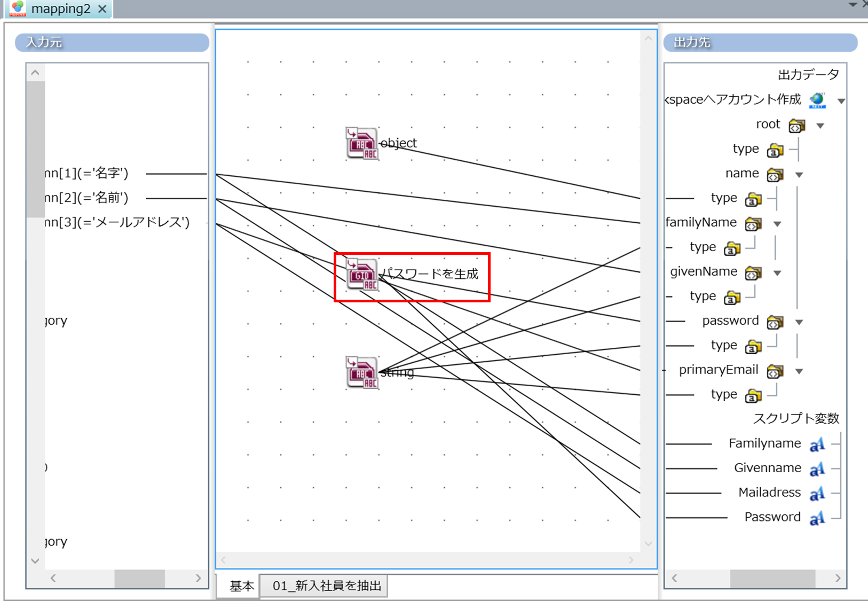This screenshot has width=868, height=601.
Task: Close the mapping2 tab
Action: pyautogui.click(x=102, y=9)
